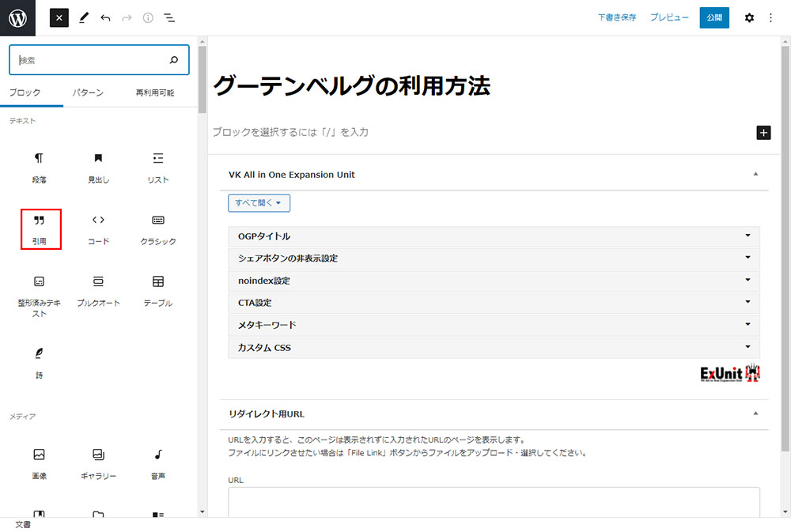Close the block inserter with X toggle
This screenshot has height=532, width=791.
(59, 17)
